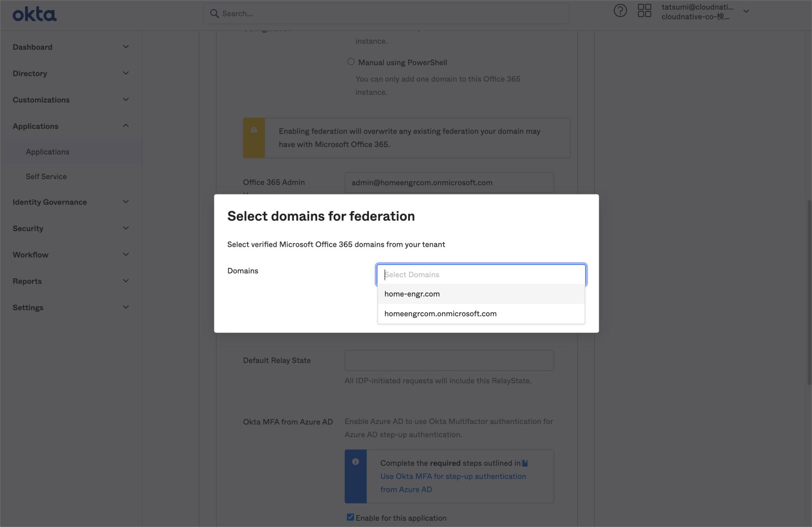Click the Okta logo
812x527 pixels.
tap(34, 14)
